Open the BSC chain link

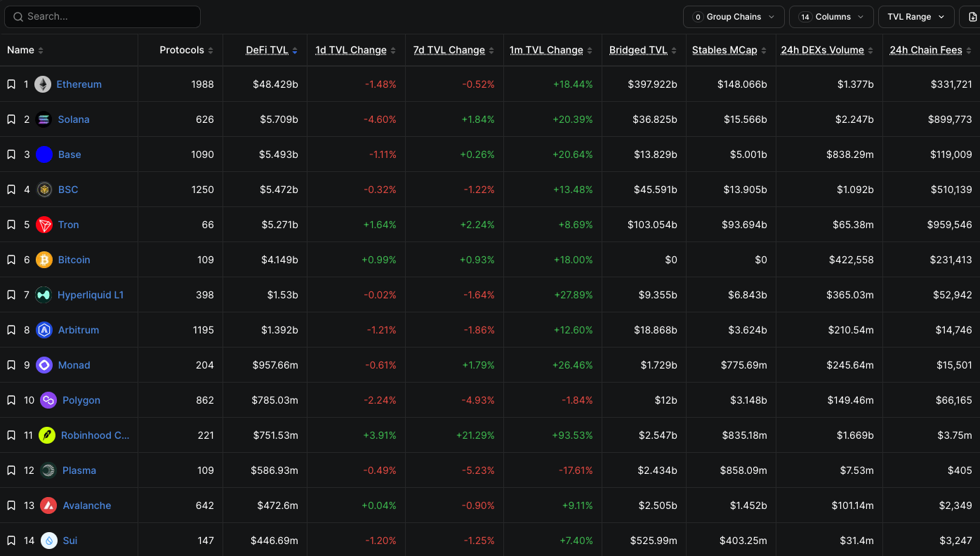pos(68,190)
